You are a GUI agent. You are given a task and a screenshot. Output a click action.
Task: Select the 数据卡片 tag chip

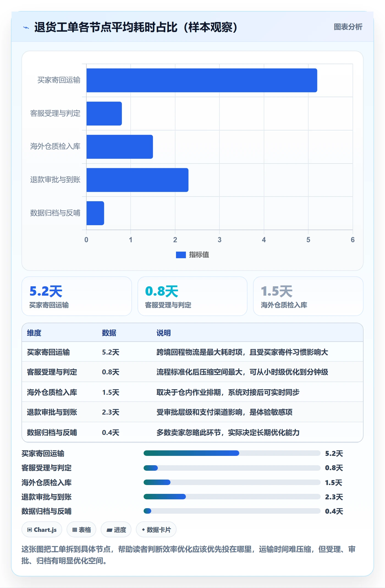pos(156,530)
